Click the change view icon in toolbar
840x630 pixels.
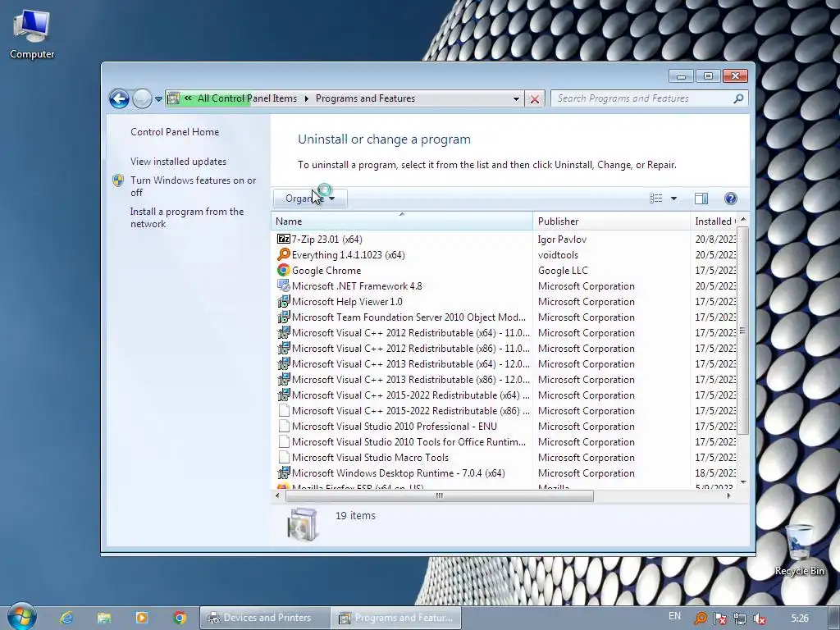pos(655,199)
